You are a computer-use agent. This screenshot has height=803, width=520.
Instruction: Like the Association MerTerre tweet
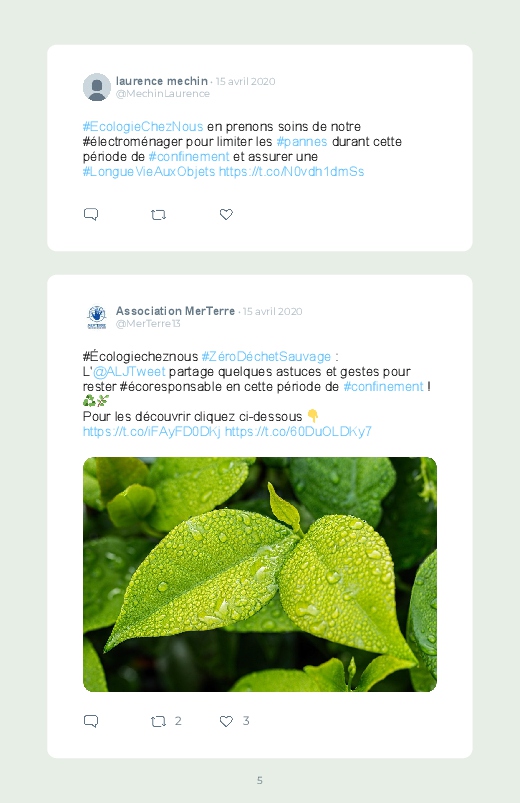226,721
